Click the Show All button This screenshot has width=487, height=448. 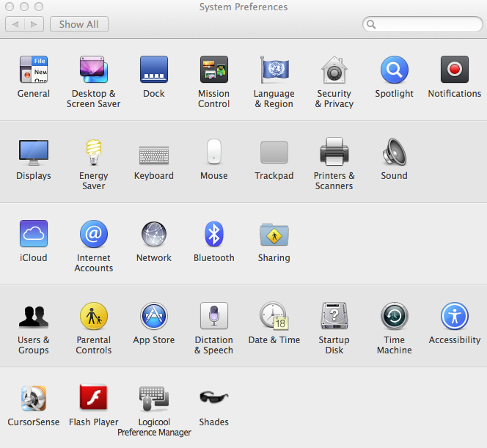click(x=79, y=24)
